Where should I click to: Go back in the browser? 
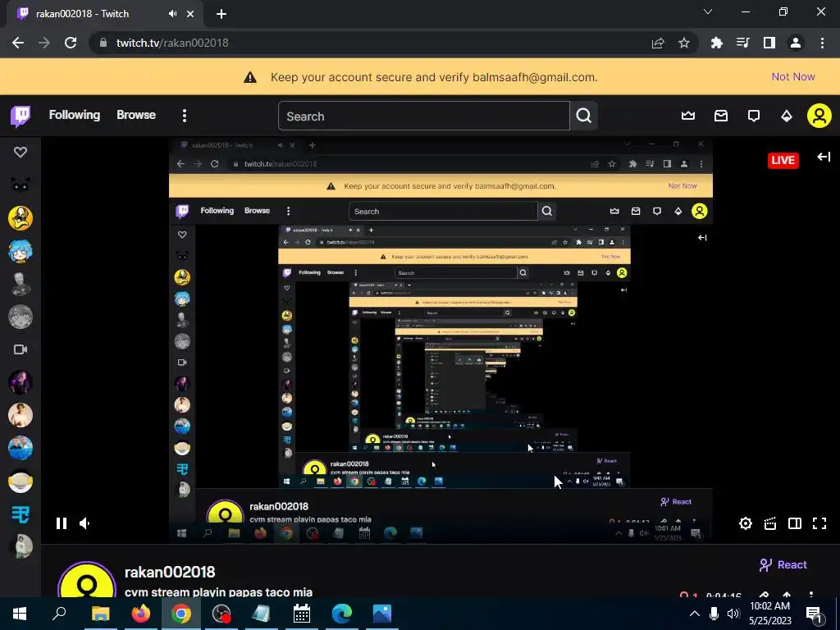(x=18, y=43)
